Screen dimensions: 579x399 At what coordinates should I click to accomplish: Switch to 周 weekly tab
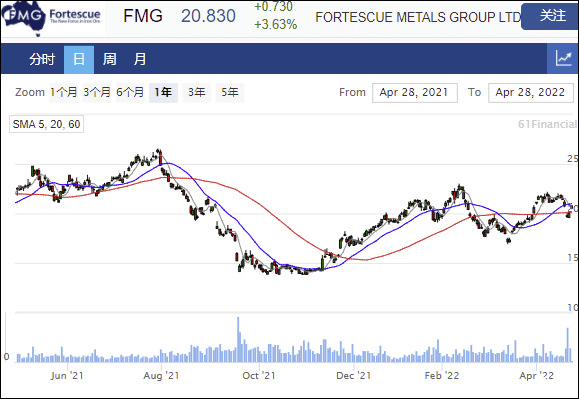pyautogui.click(x=109, y=59)
